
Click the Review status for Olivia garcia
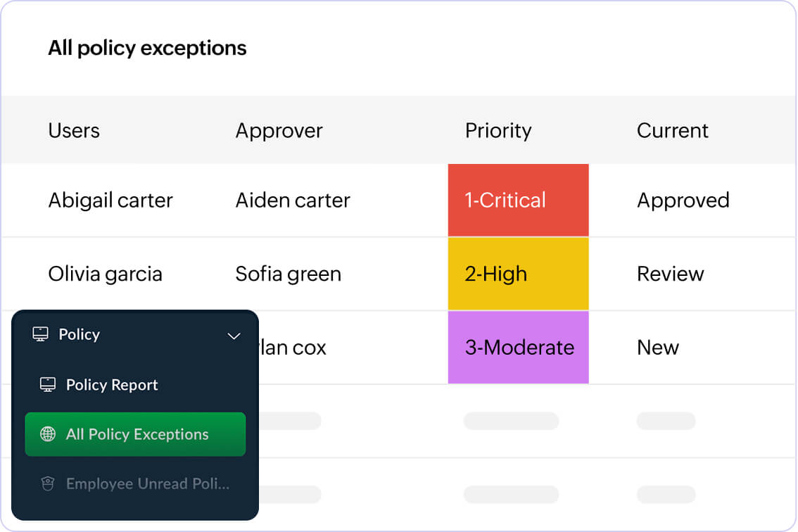(x=670, y=274)
